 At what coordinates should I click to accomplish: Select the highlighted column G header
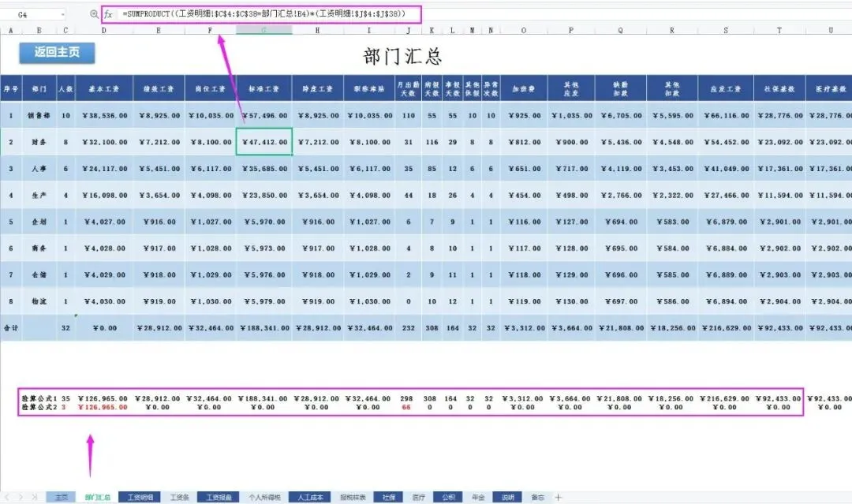(x=264, y=31)
